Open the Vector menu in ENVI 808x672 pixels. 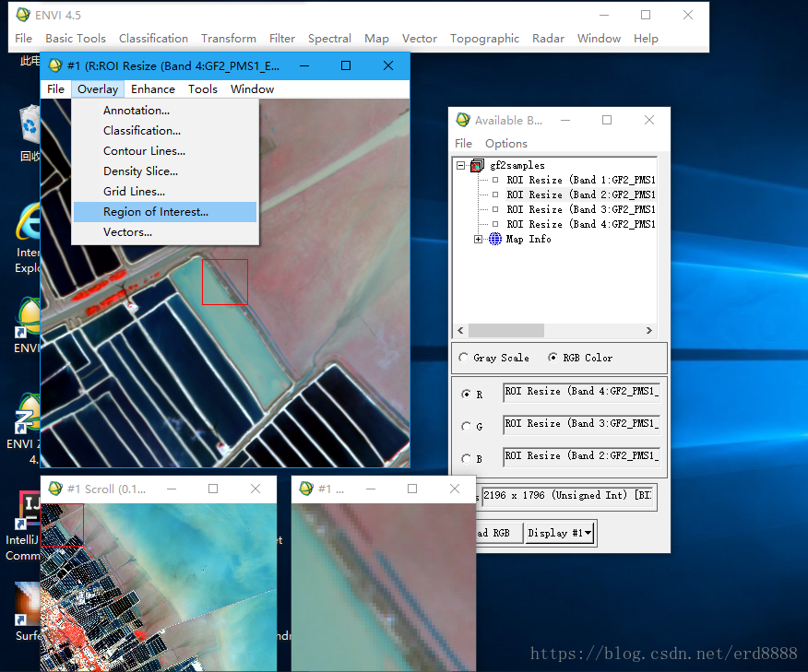click(x=420, y=38)
